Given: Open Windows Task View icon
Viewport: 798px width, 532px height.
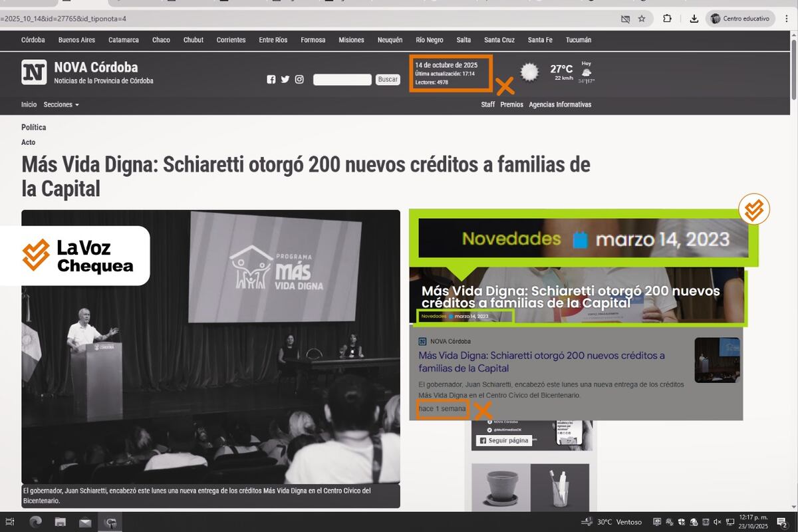Looking at the screenshot, I should point(10,522).
